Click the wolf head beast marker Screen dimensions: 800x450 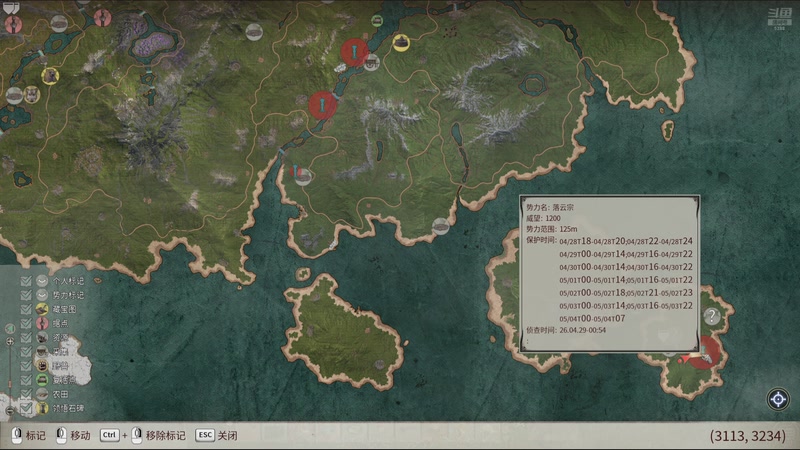32,94
